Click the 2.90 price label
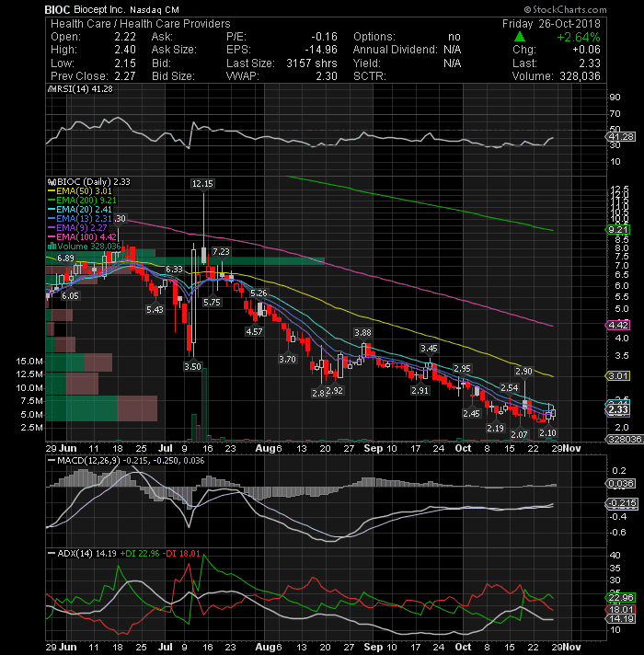 click(x=523, y=372)
